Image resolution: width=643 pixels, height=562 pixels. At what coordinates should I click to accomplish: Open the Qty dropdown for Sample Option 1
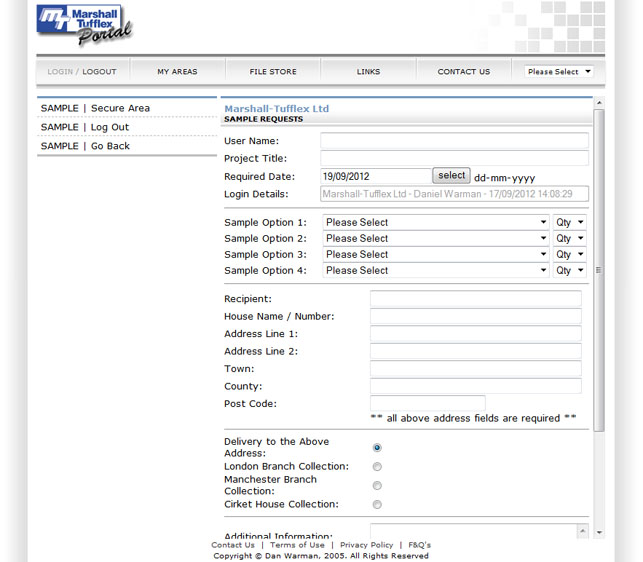point(570,222)
